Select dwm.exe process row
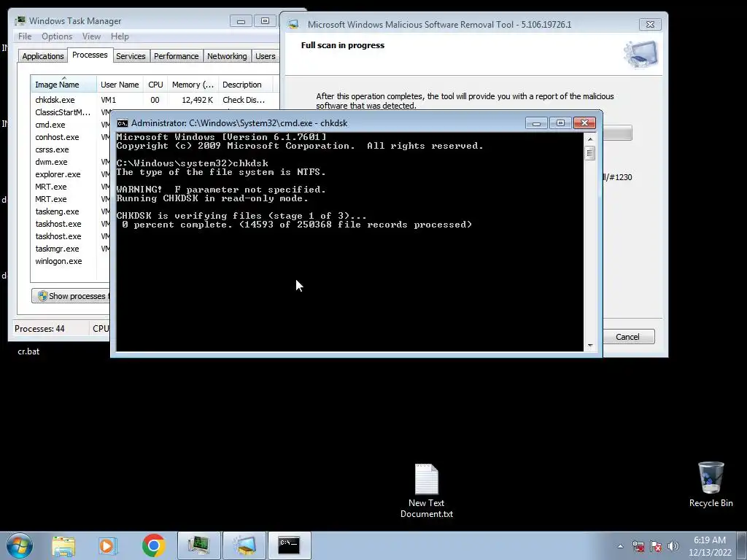 click(71, 162)
